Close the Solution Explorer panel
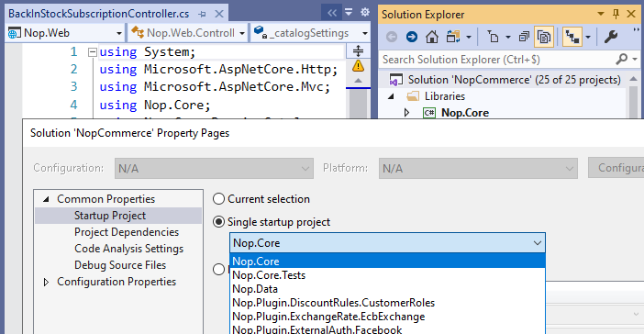The width and height of the screenshot is (644, 334). (x=631, y=14)
